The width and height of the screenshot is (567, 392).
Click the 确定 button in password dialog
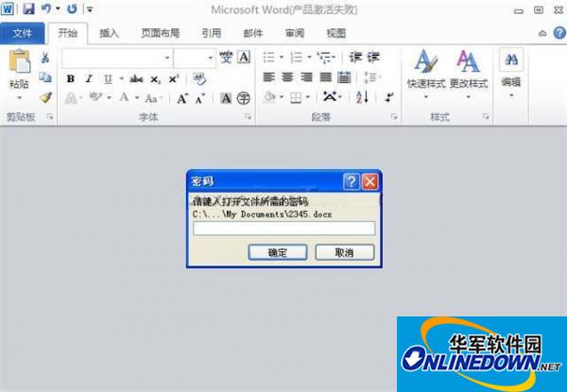point(277,252)
